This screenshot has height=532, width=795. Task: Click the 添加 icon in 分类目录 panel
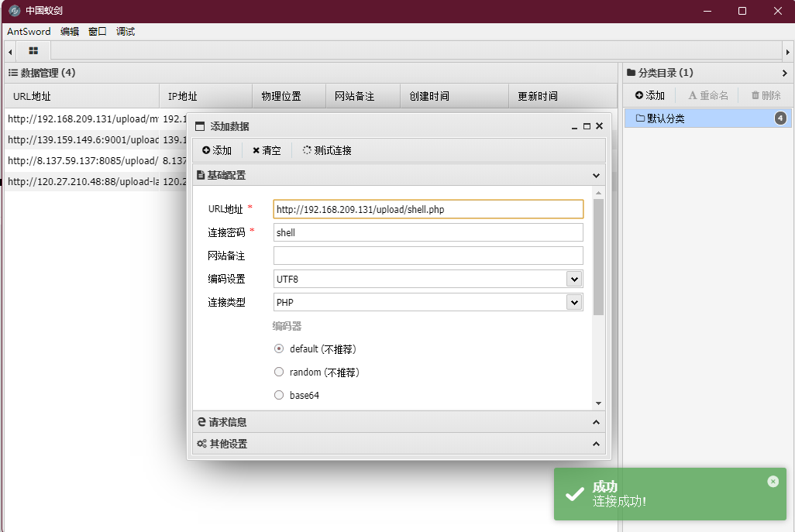[649, 95]
